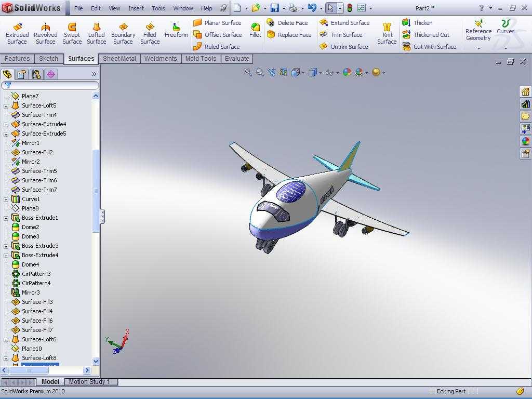Switch to the Evaluate tab
The height and width of the screenshot is (399, 532).
[237, 59]
